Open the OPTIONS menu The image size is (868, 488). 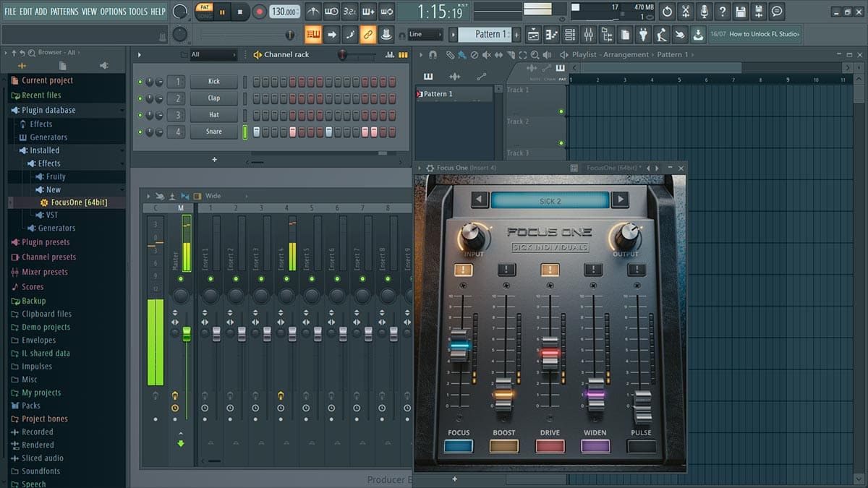point(113,12)
